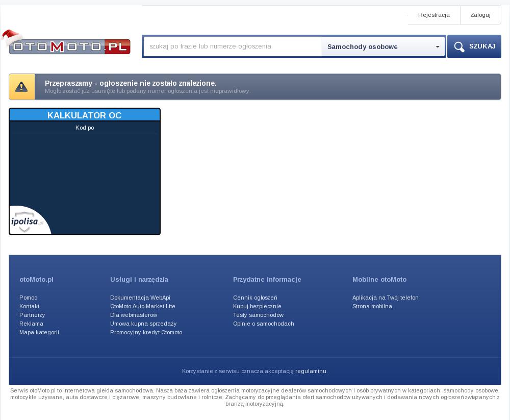Click the otoMoto.pl footer column heading
This screenshot has height=420, width=510.
pyautogui.click(x=36, y=279)
